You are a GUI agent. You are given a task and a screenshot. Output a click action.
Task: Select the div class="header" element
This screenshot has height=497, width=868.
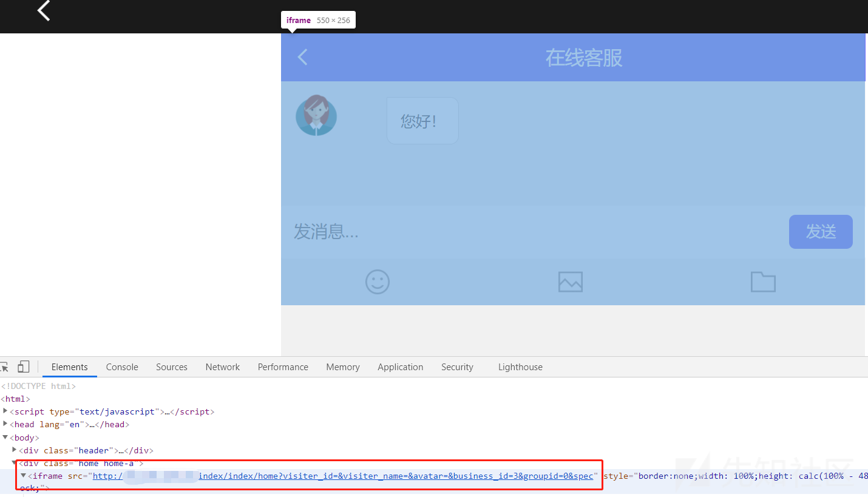click(86, 450)
